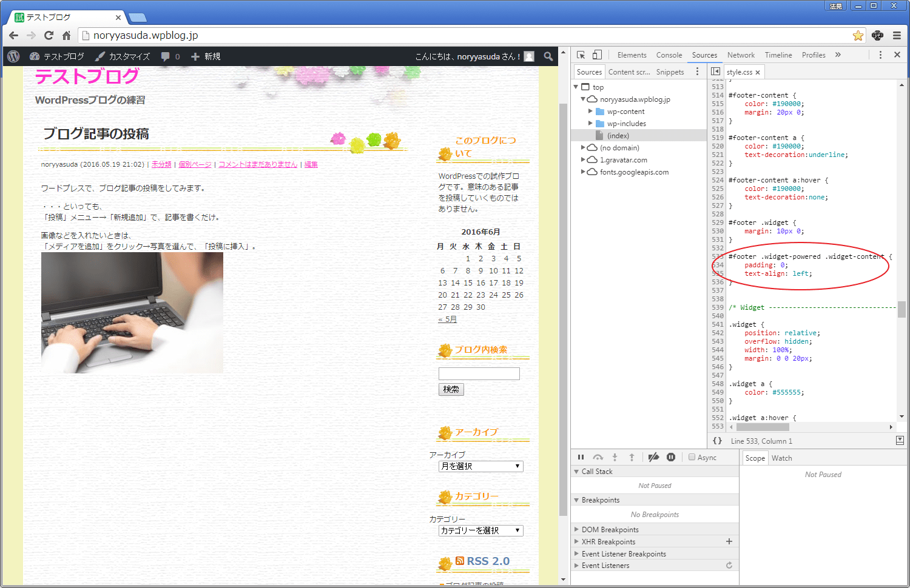Hide the Sources navigator pane
Viewport: 910px width, 588px height.
716,72
